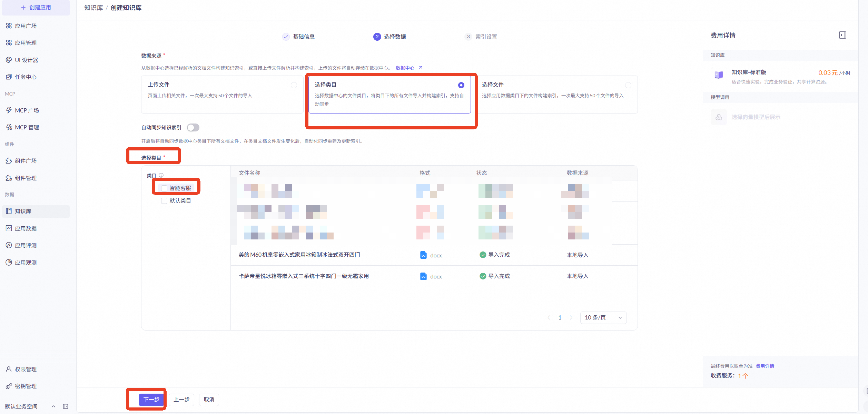The image size is (868, 414).
Task: Check the 智能客服 category checkbox
Action: (164, 188)
